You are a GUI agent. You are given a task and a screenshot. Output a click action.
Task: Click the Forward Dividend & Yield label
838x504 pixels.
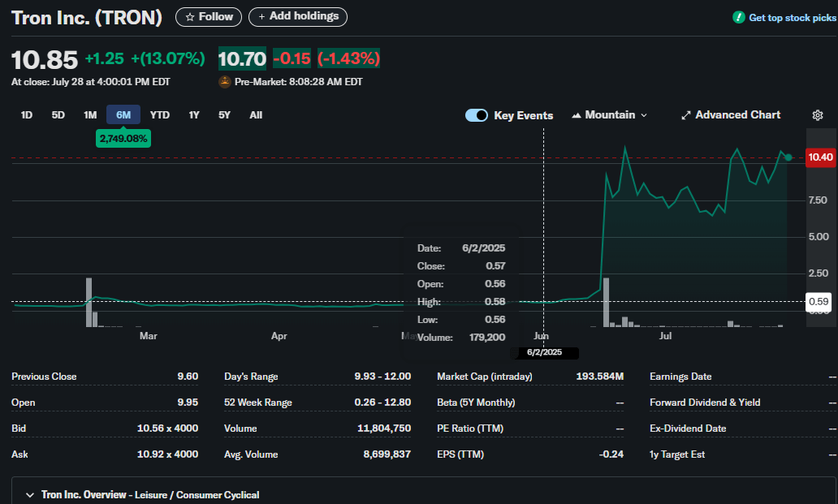[705, 402]
